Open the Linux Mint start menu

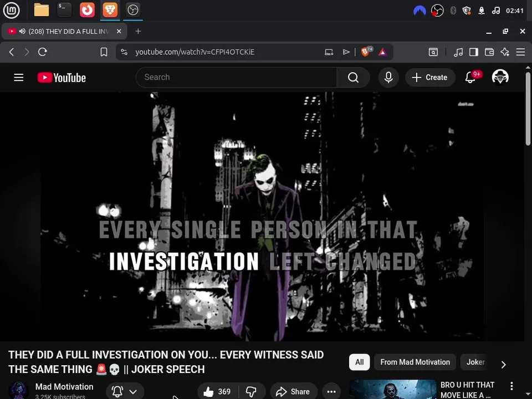11,10
